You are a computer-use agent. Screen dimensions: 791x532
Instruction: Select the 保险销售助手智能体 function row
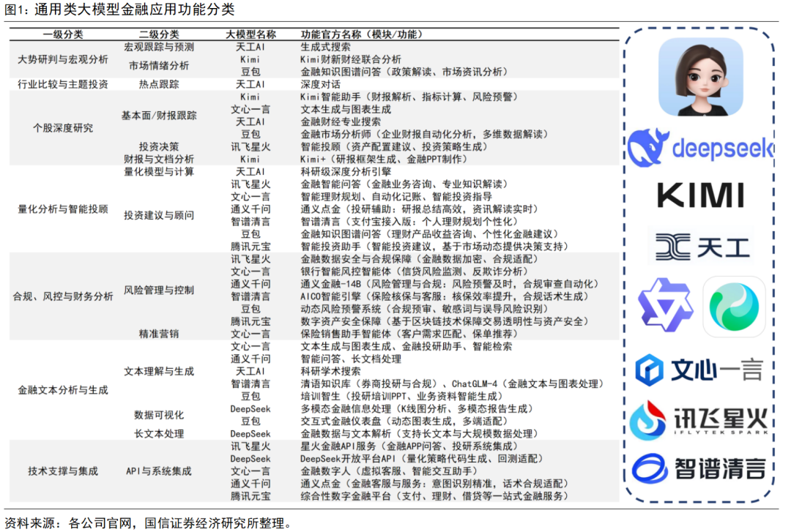(x=409, y=334)
